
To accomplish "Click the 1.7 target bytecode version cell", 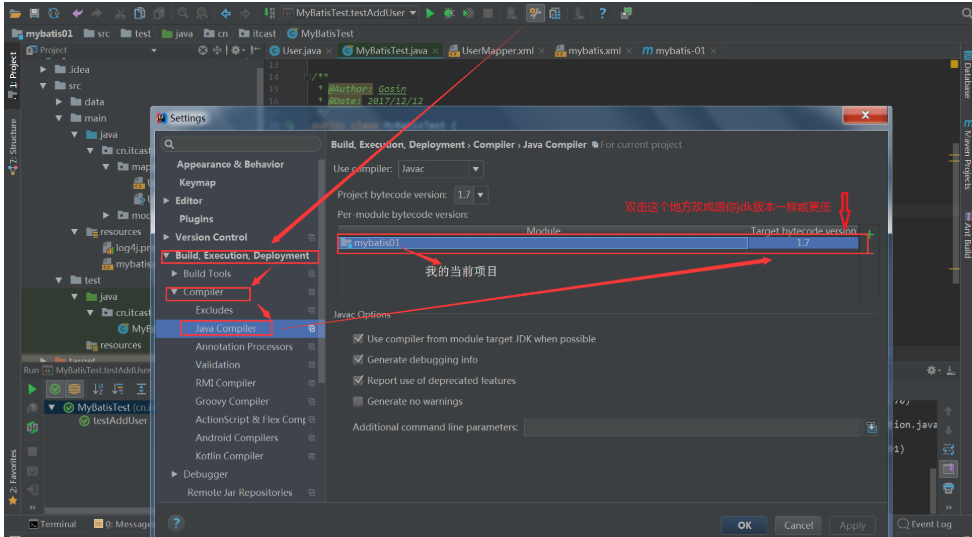I will (x=803, y=243).
